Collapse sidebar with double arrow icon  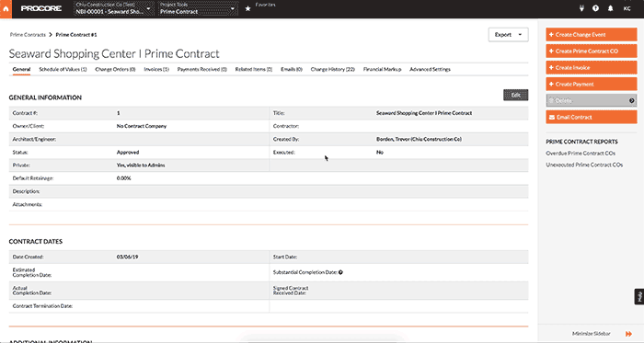pos(628,334)
